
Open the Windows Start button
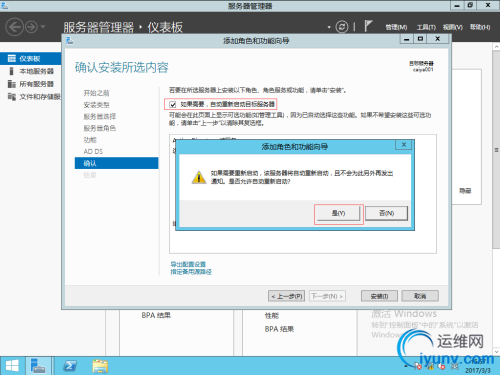12,366
